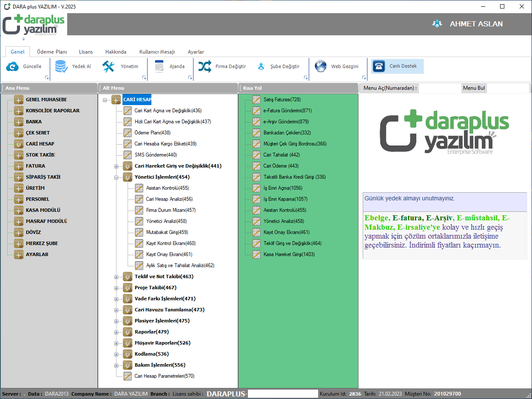Screen dimensions: 532x399
Task: Click the PERSONEL module icon
Action: [x=18, y=199]
